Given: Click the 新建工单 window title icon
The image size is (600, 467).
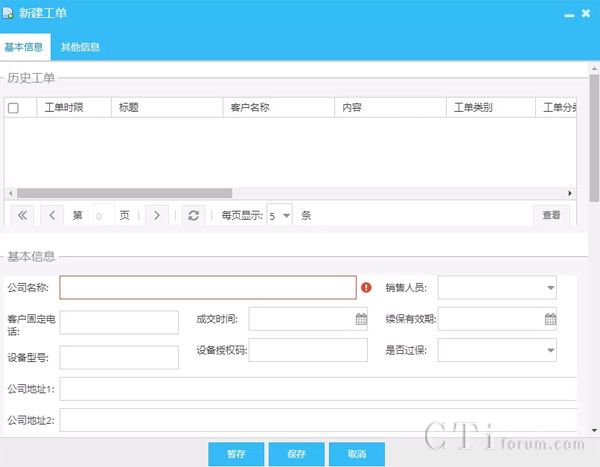Looking at the screenshot, I should 9,14.
